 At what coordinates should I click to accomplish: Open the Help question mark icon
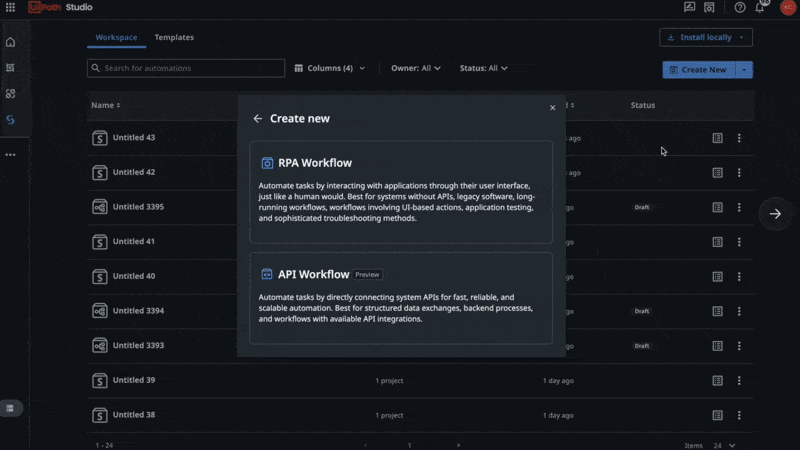click(x=740, y=7)
